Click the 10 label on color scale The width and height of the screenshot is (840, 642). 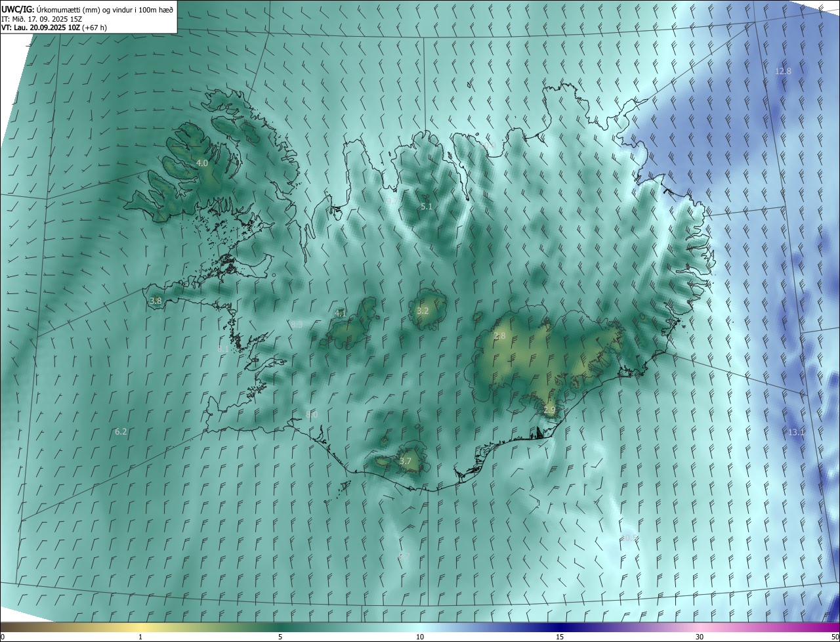click(420, 637)
